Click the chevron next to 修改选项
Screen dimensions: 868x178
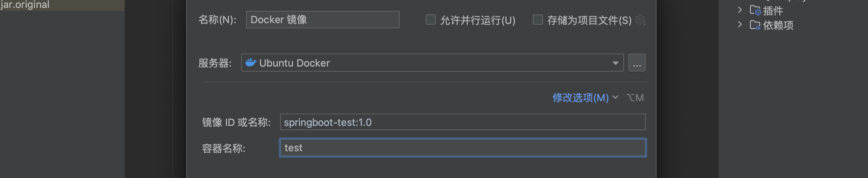click(615, 97)
